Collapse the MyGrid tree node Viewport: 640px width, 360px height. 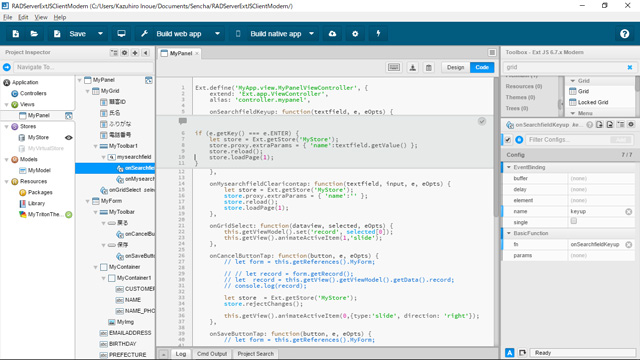(x=87, y=91)
